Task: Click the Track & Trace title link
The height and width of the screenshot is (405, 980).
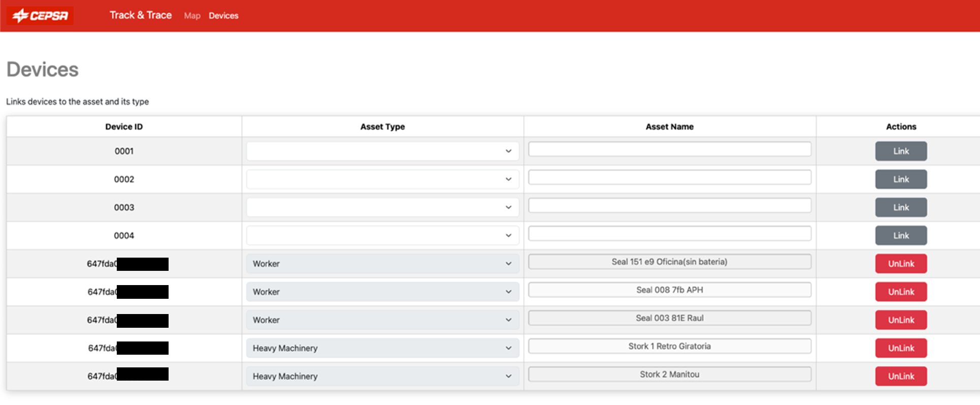Action: (x=141, y=15)
